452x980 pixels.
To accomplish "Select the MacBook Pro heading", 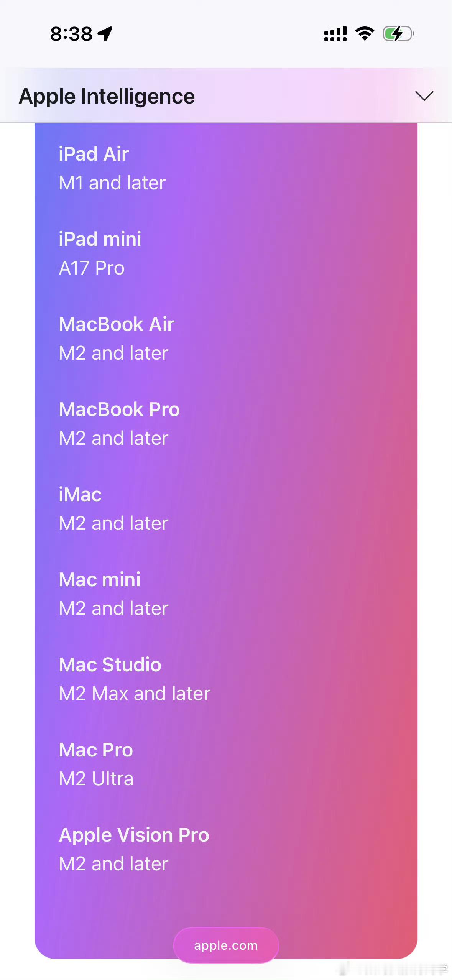I will pos(119,409).
